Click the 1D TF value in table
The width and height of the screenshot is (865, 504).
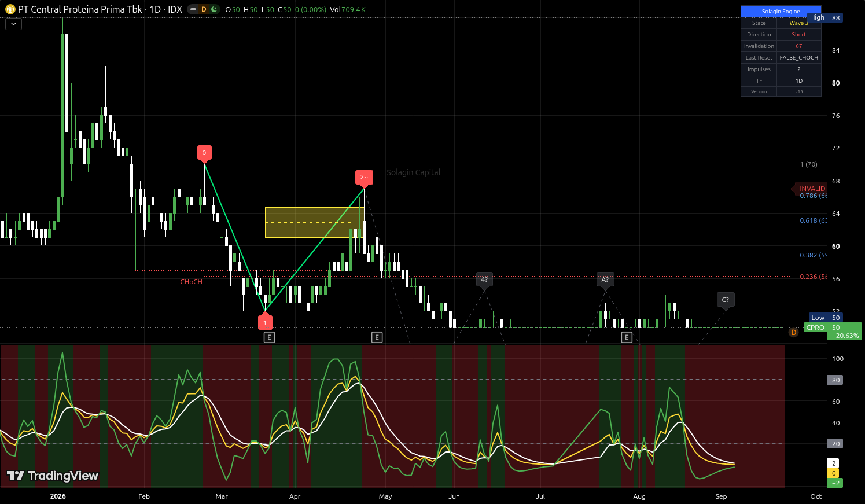pos(799,80)
